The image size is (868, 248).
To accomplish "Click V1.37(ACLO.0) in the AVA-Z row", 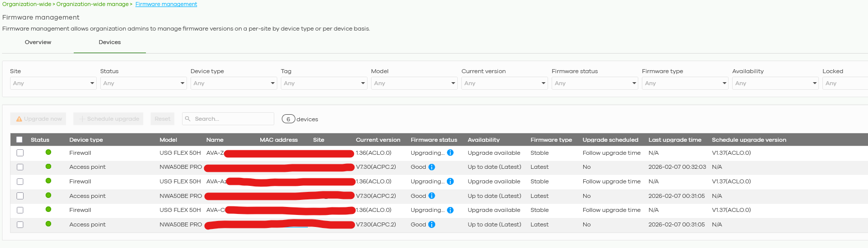I will point(732,153).
